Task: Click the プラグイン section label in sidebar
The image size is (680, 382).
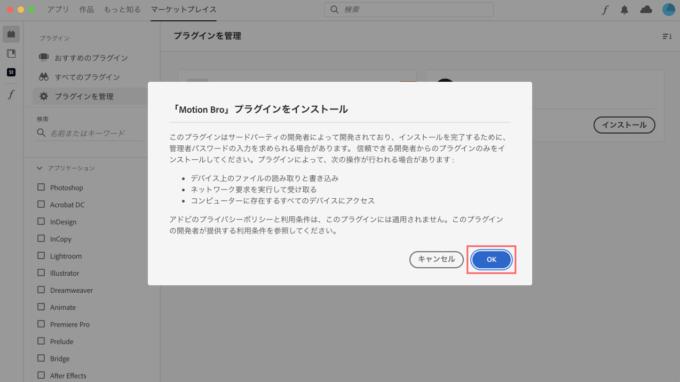Action: 54,38
